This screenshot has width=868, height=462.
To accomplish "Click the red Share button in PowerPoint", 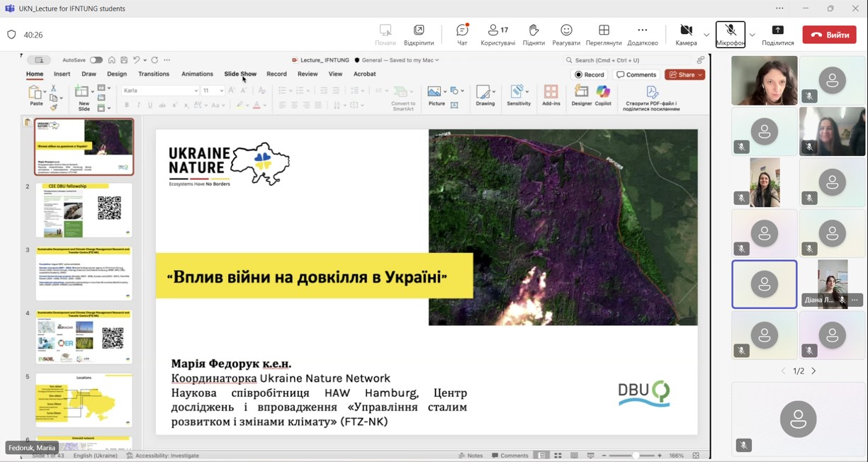I will pos(685,74).
